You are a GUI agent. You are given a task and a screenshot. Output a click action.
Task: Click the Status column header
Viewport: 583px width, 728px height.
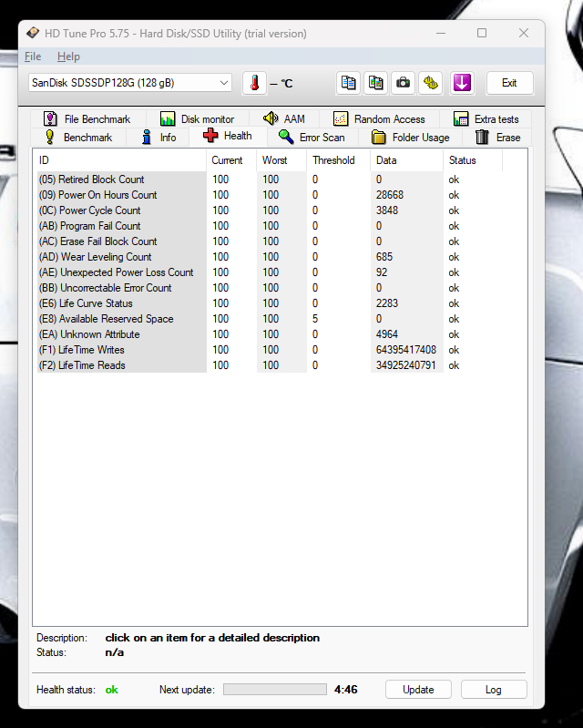[473, 160]
